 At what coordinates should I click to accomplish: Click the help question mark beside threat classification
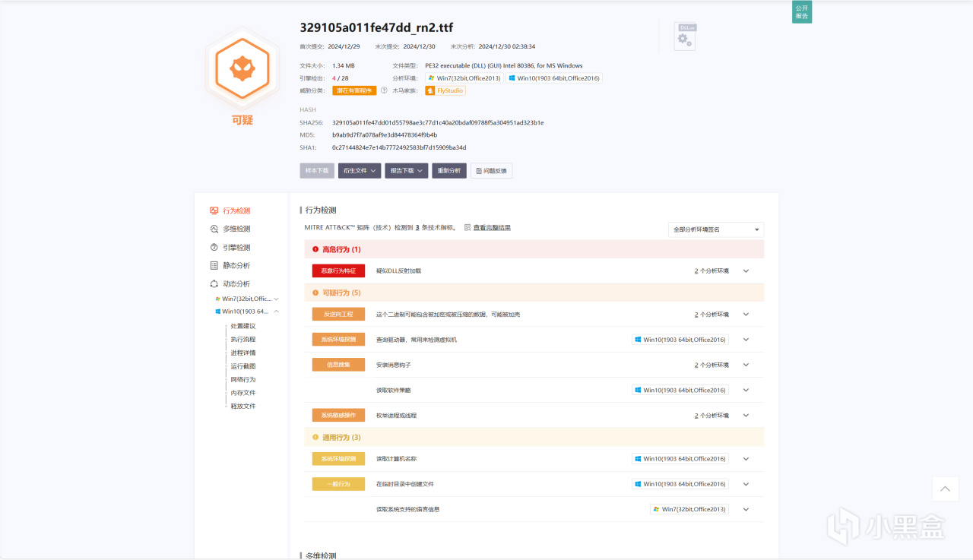pyautogui.click(x=384, y=90)
